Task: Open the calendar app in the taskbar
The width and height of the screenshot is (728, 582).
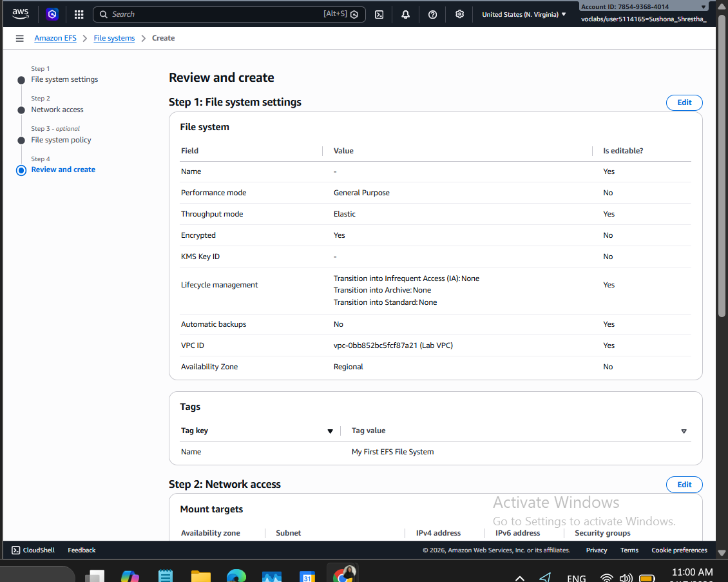Action: pos(307,576)
